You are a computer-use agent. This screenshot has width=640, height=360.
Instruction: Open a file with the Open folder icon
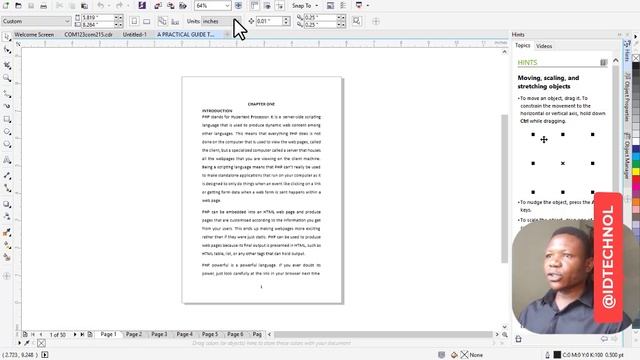point(18,6)
